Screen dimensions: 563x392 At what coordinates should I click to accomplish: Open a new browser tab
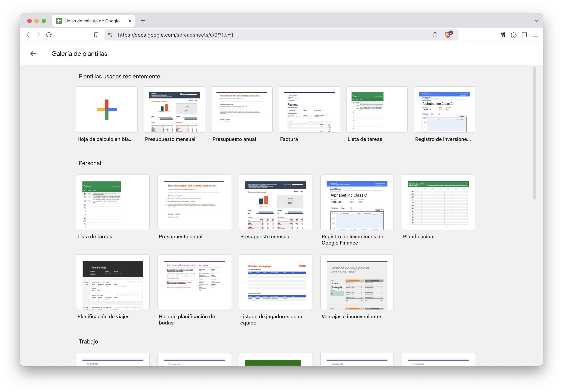[x=143, y=21]
